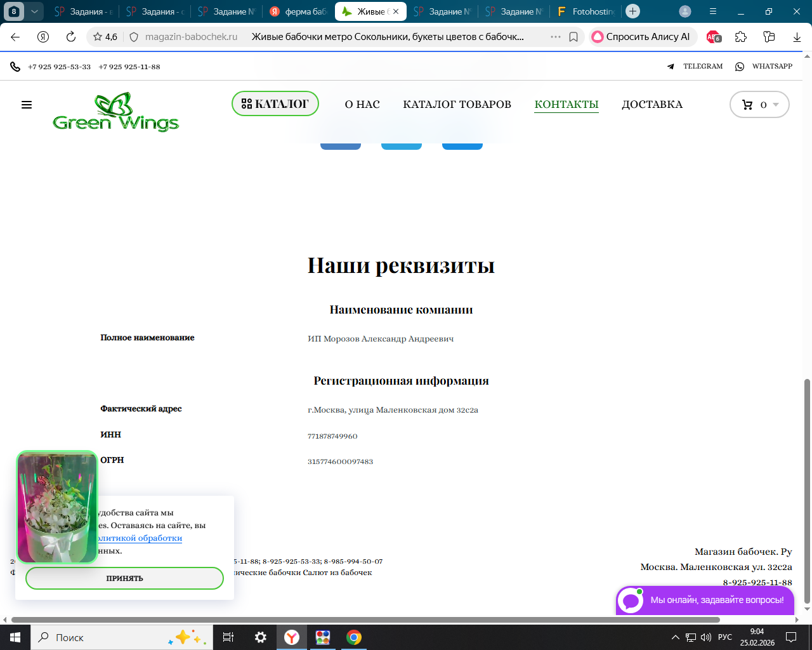Click the flower bouquet video thumbnail
Screen dimensions: 812x650
coord(56,507)
